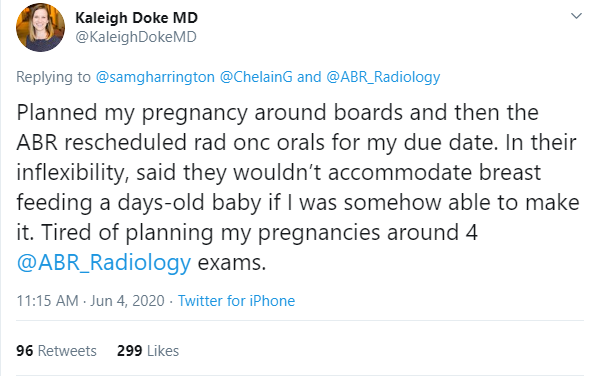Click the number 96 retweet count
Image resolution: width=597 pixels, height=376 pixels.
click(x=25, y=351)
